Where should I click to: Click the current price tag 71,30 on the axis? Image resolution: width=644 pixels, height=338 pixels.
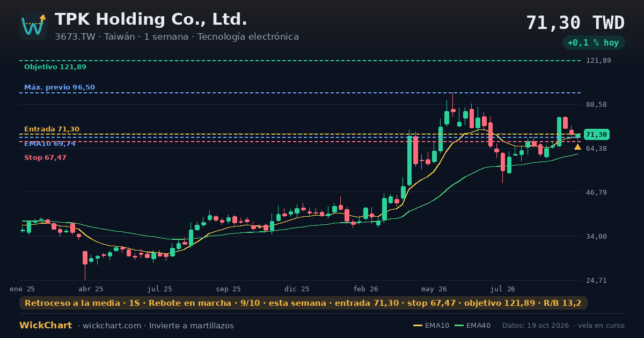596,135
